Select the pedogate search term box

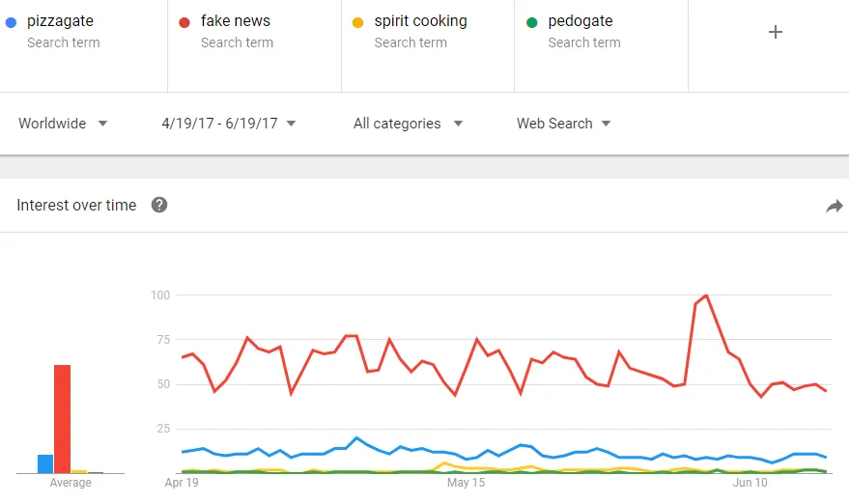point(601,45)
